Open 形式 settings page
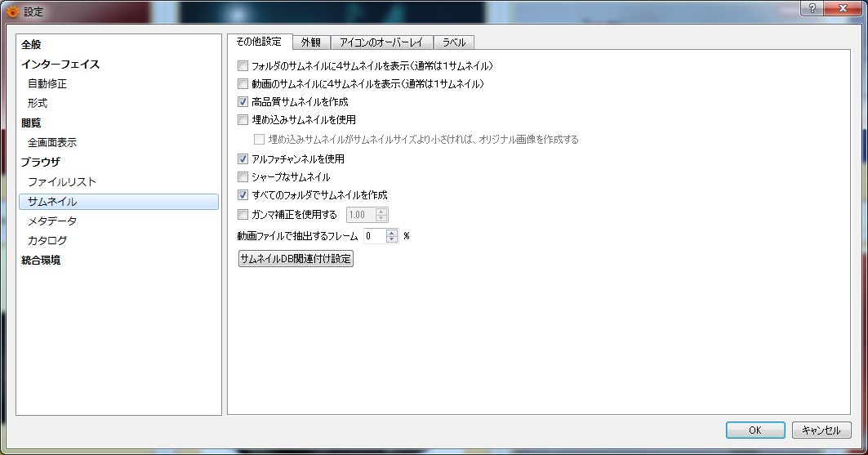The image size is (868, 455). 38,103
